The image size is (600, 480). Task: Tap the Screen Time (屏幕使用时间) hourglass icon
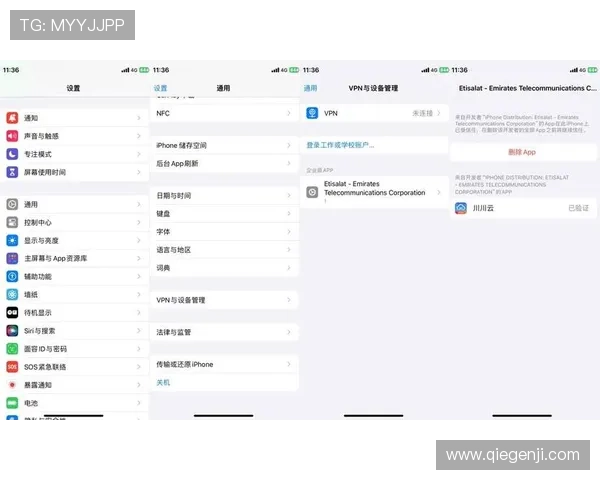tap(12, 172)
